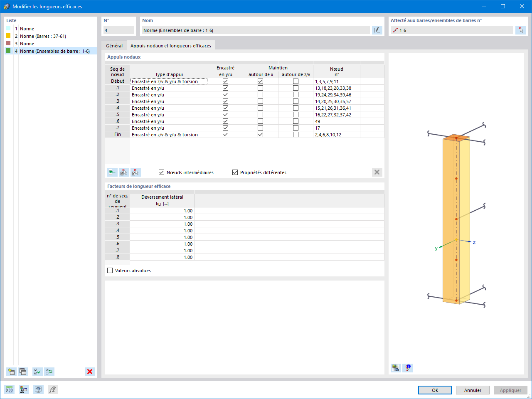Click the copy list item icon
Image resolution: width=532 pixels, height=399 pixels.
coord(23,372)
